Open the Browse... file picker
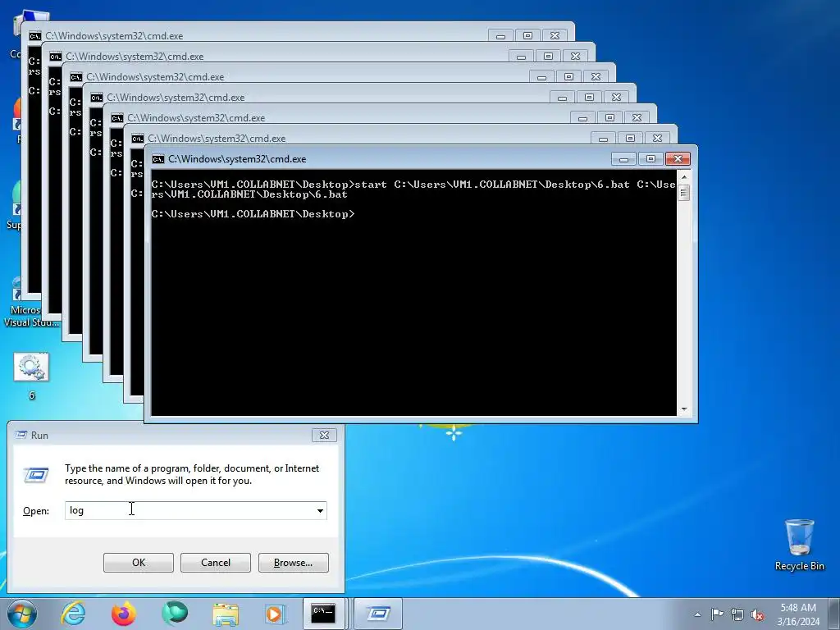 [293, 563]
